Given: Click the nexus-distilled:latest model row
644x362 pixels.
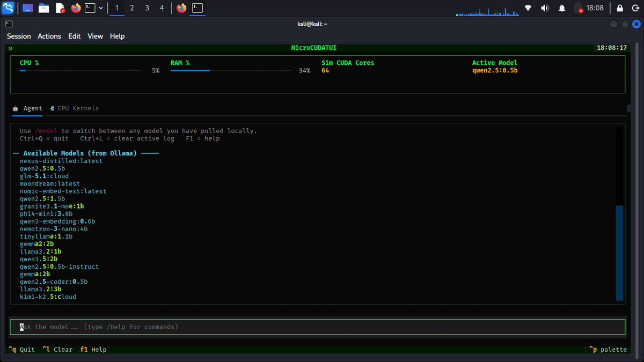Looking at the screenshot, I should 61,161.
